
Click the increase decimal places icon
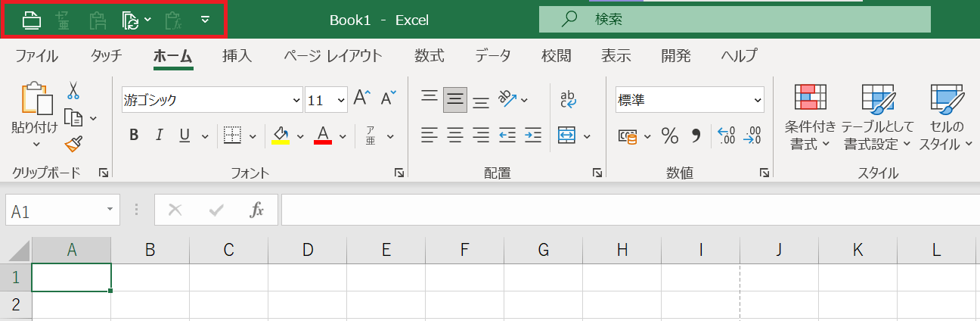(726, 136)
